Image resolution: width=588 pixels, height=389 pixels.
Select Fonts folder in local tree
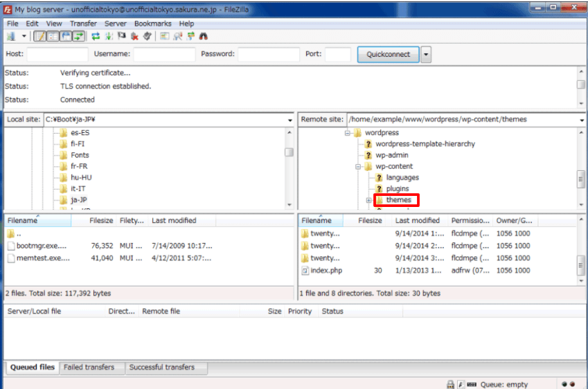(80, 155)
